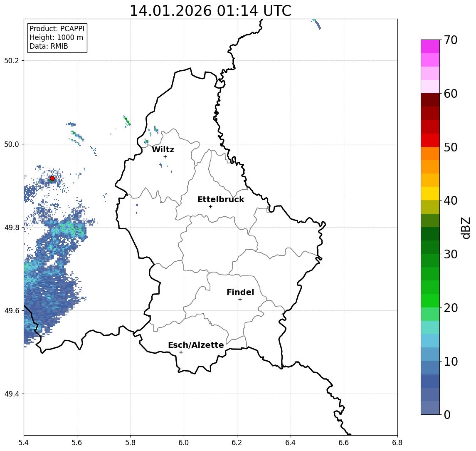Image resolution: width=476 pixels, height=451 pixels.
Task: Click the colorbar tick label 0
Action: click(447, 414)
